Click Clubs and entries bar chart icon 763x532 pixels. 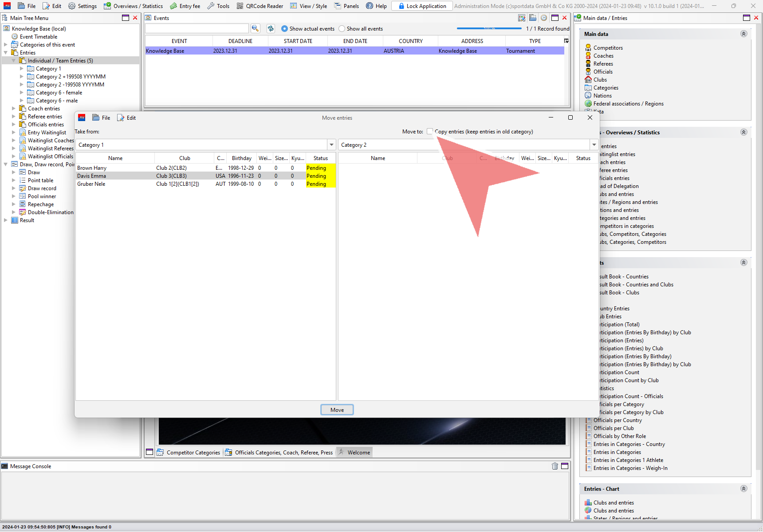pyautogui.click(x=588, y=502)
